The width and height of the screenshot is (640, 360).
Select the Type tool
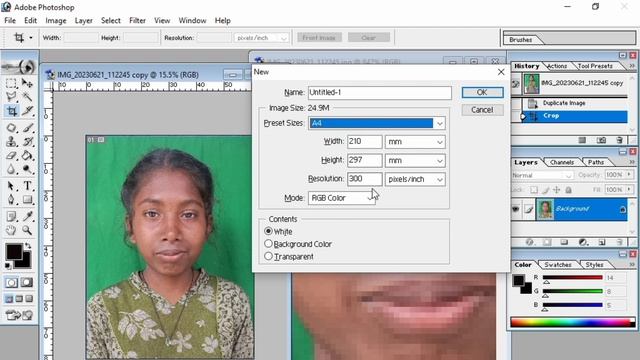tap(27, 186)
